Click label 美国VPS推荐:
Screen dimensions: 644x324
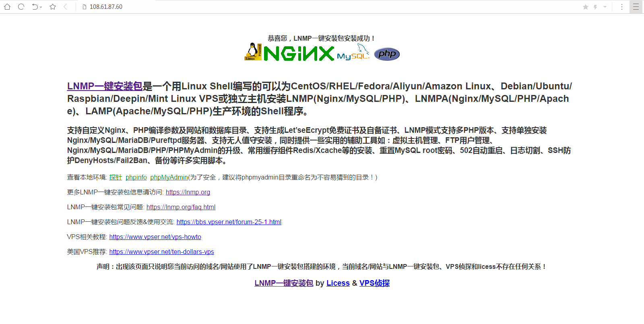click(x=87, y=252)
